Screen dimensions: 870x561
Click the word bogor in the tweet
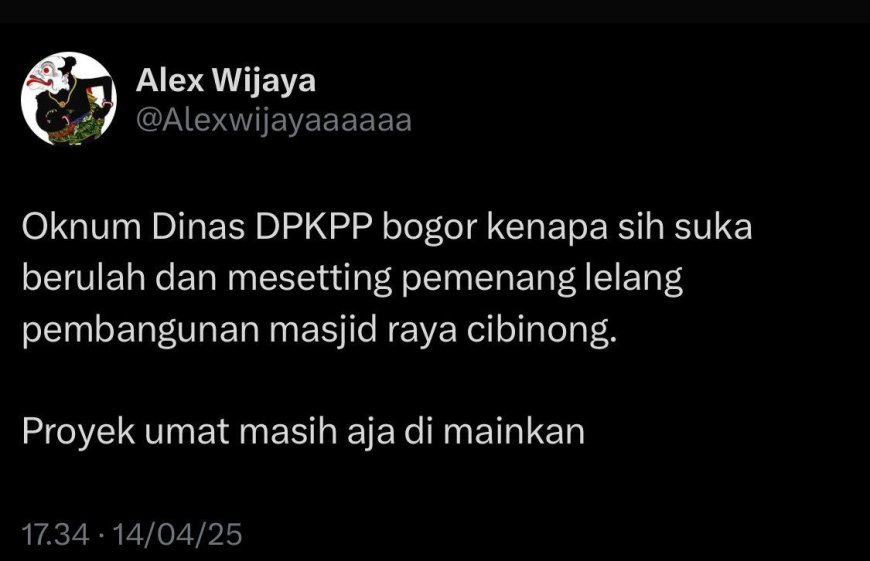click(x=429, y=229)
